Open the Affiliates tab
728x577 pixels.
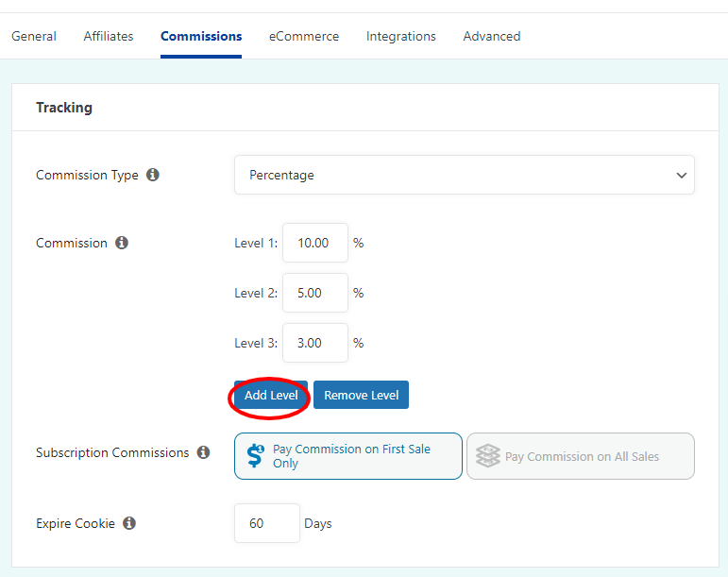click(109, 36)
